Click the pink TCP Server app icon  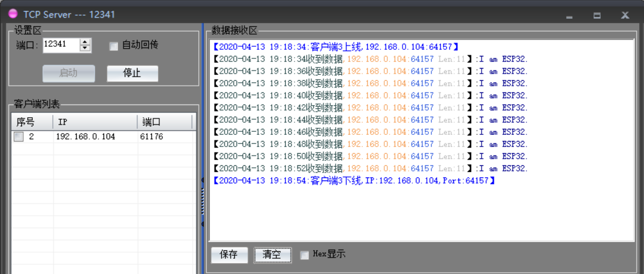[x=13, y=14]
